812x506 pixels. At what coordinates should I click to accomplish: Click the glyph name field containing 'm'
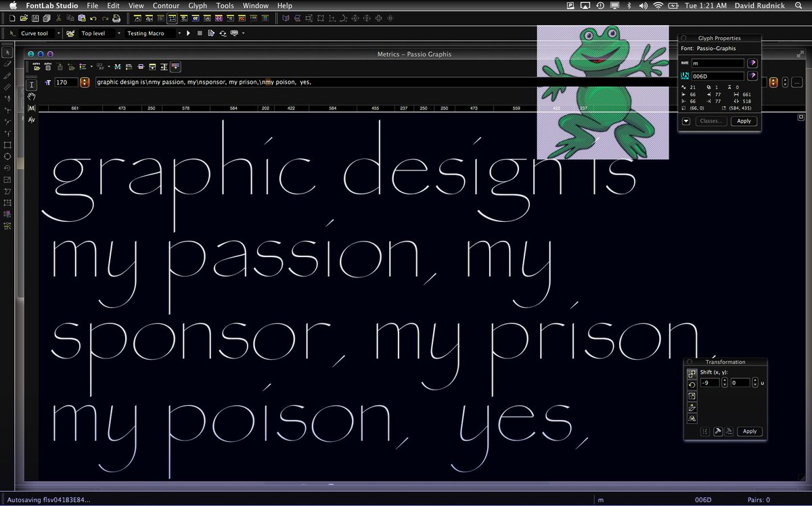(x=717, y=63)
